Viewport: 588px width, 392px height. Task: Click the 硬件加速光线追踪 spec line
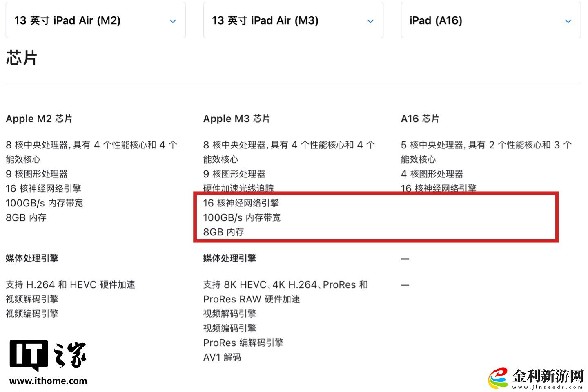point(238,188)
